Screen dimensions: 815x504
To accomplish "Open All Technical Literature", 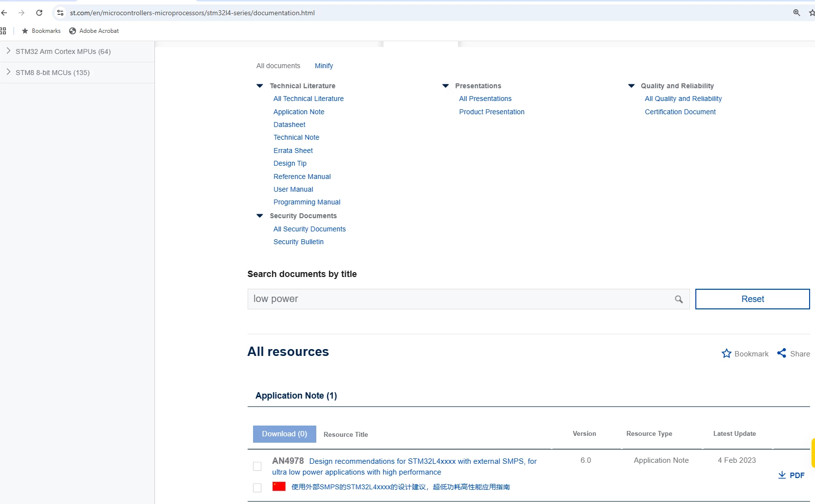I will (308, 99).
